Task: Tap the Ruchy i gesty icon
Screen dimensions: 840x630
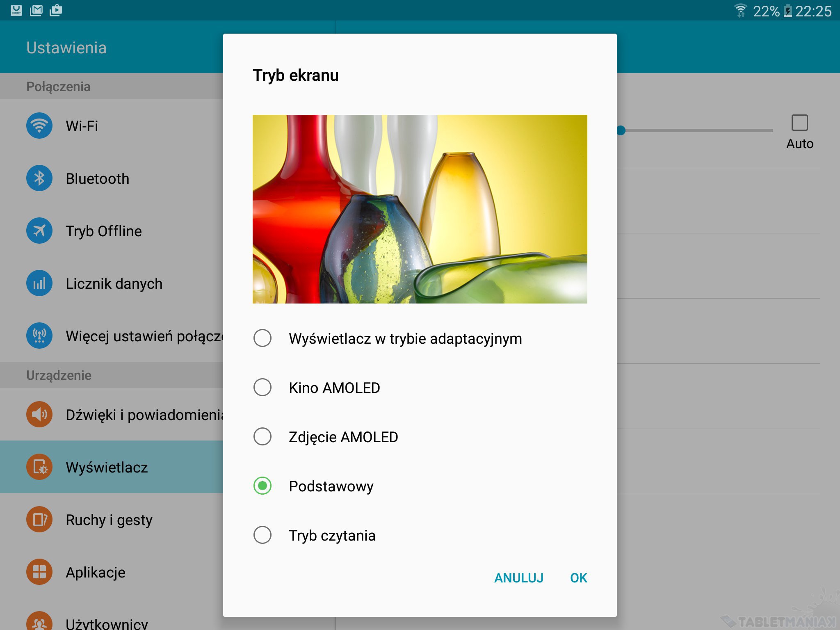Action: pyautogui.click(x=39, y=519)
